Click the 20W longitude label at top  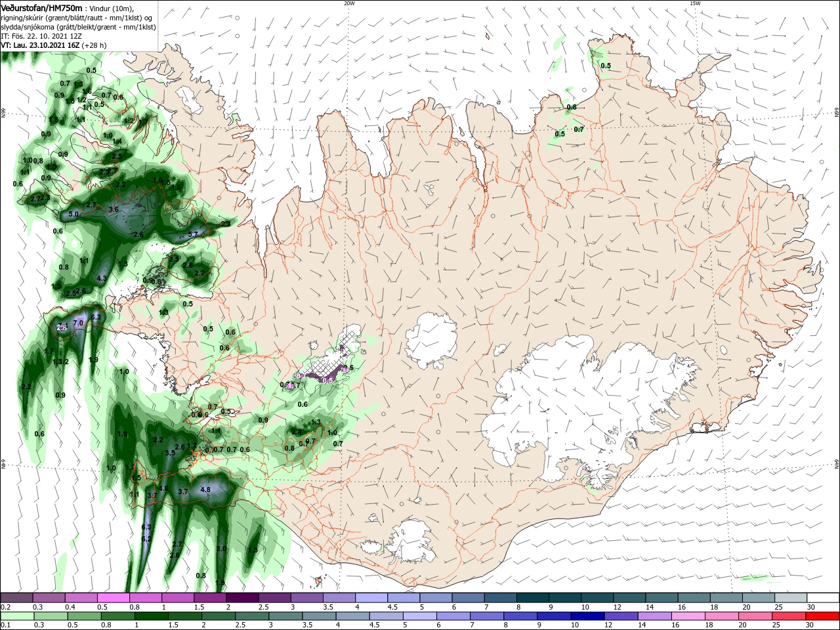tap(349, 3)
